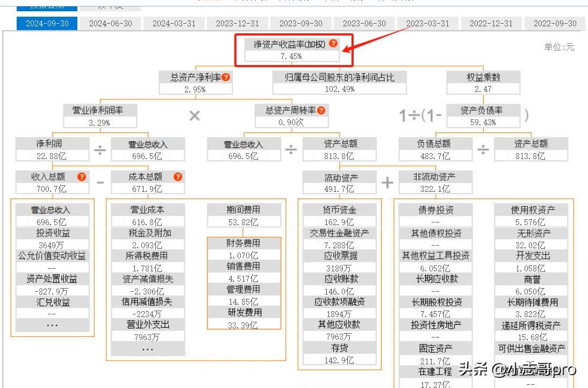Select the 2023-03-31 date tab
588x388 pixels.
pos(428,23)
